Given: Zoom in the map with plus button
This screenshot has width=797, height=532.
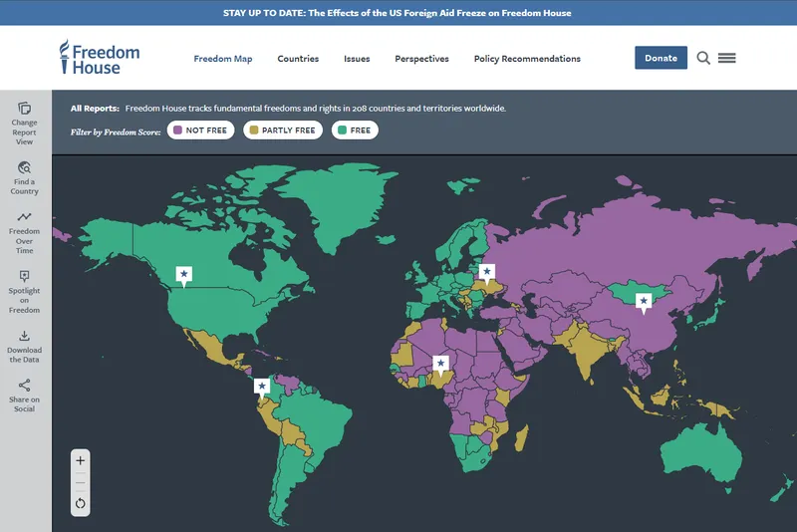Looking at the screenshot, I should pos(81,460).
